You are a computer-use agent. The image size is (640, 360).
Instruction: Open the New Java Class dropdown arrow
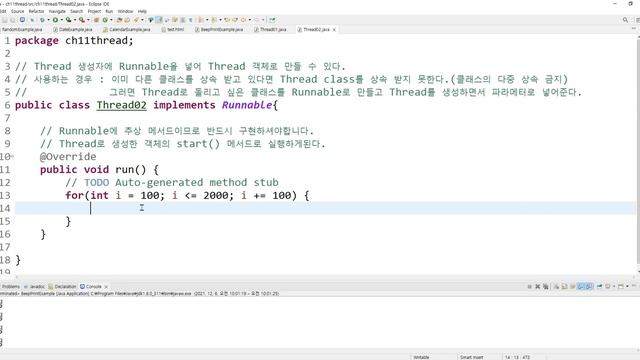pyautogui.click(x=111, y=20)
